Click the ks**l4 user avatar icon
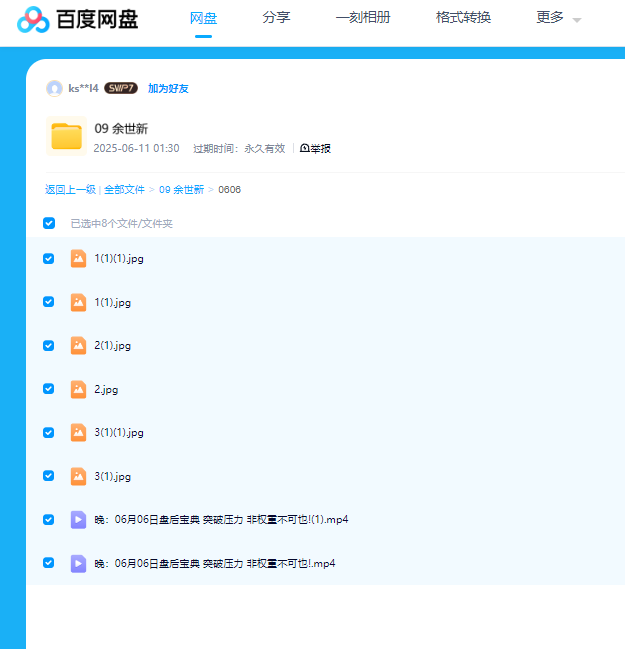Screen dimensions: 625x649 click(x=54, y=88)
